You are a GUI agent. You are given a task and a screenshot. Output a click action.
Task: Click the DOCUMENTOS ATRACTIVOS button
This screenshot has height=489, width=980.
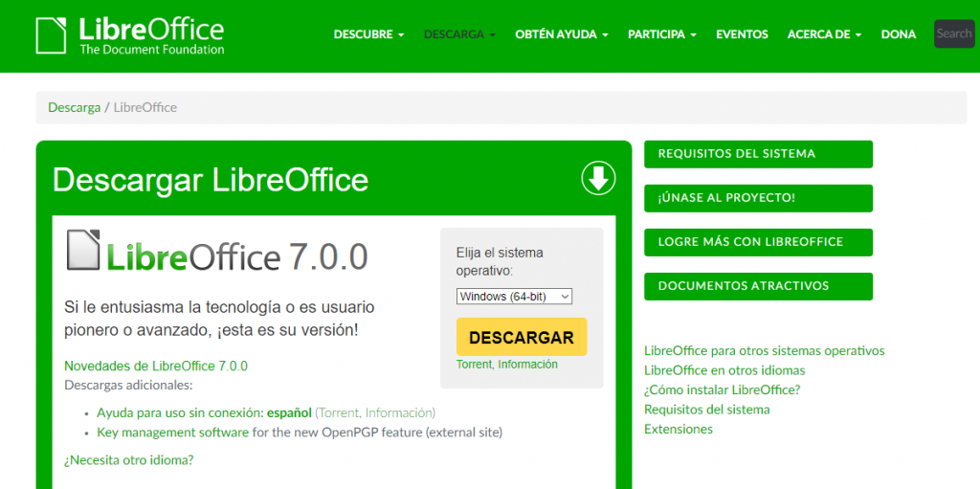coord(758,286)
